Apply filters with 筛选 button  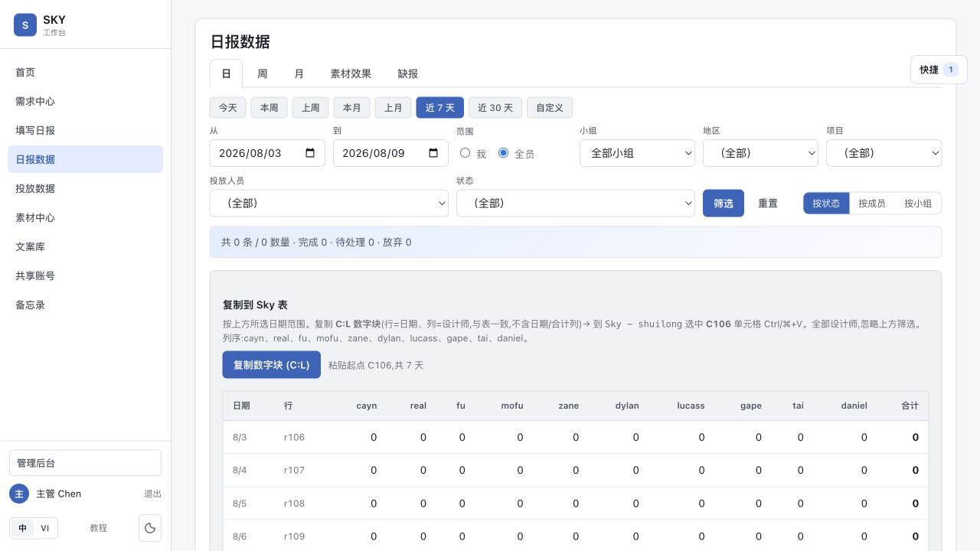pos(724,204)
